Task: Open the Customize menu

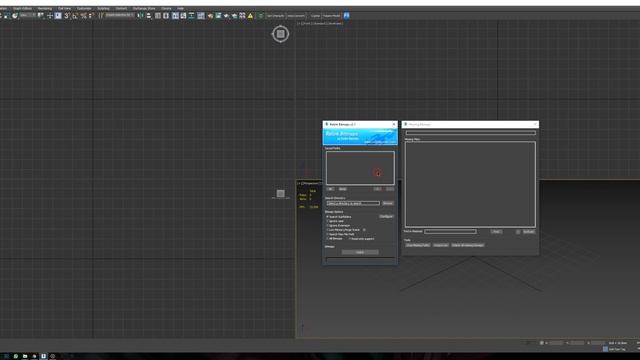Action: [84, 8]
